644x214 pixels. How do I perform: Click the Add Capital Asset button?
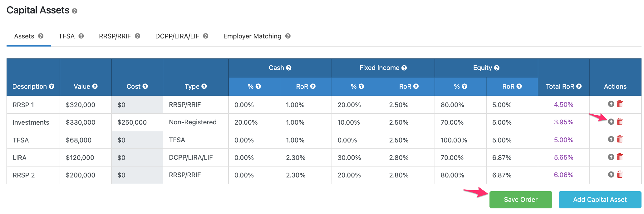[600, 200]
